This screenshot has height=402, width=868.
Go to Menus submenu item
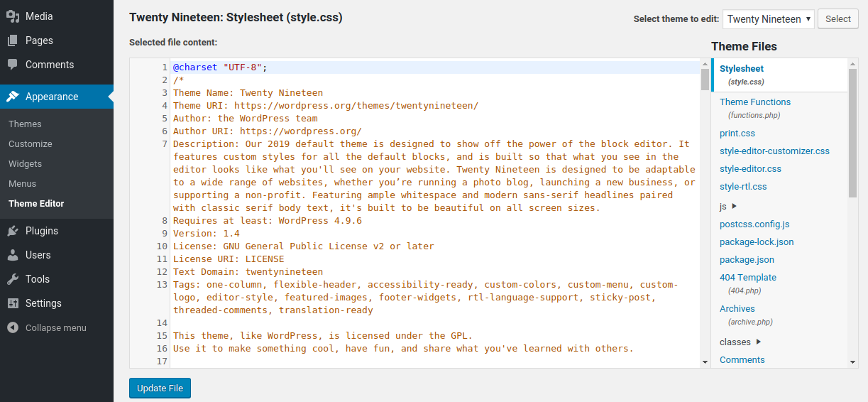[x=22, y=183]
